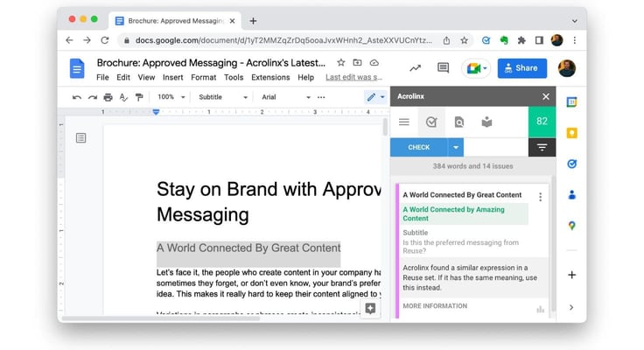Open Chrome tab search chevron
Image resolution: width=644 pixels, height=350 pixels.
pyautogui.click(x=575, y=21)
